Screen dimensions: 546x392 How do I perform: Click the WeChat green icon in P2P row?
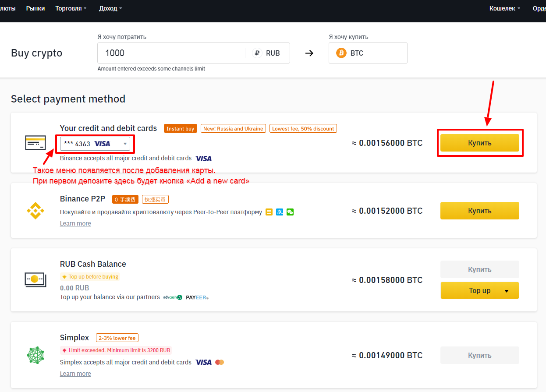point(290,212)
